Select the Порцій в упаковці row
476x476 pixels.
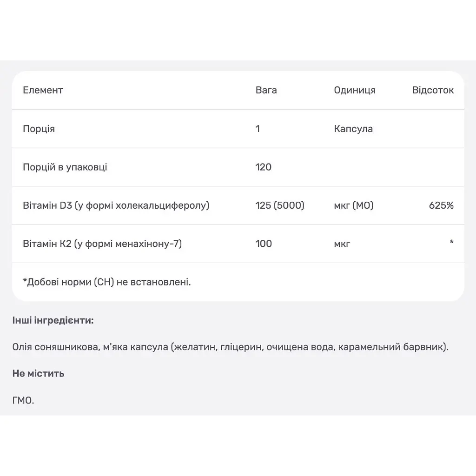click(238, 167)
